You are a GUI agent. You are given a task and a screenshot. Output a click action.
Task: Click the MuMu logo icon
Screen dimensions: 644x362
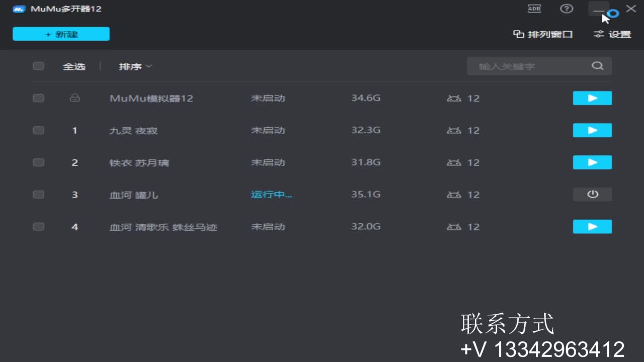(19, 9)
